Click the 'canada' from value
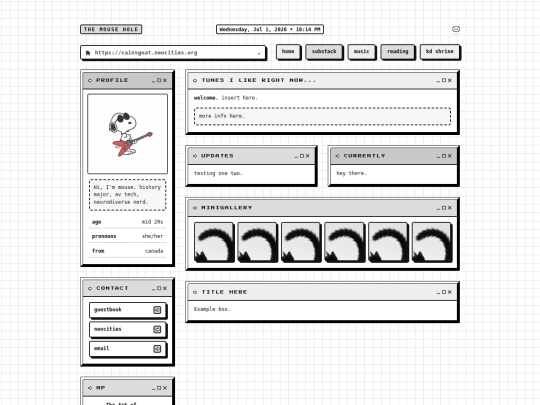This screenshot has height=405, width=540. point(154,251)
